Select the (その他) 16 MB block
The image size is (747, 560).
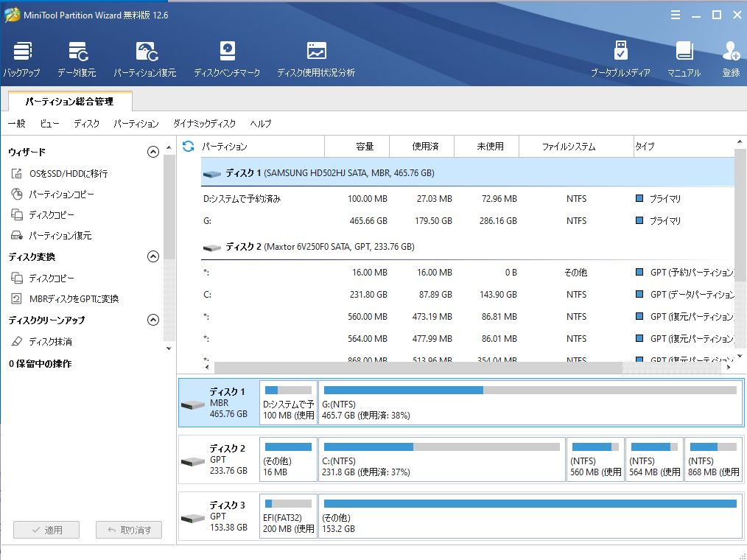pyautogui.click(x=288, y=460)
